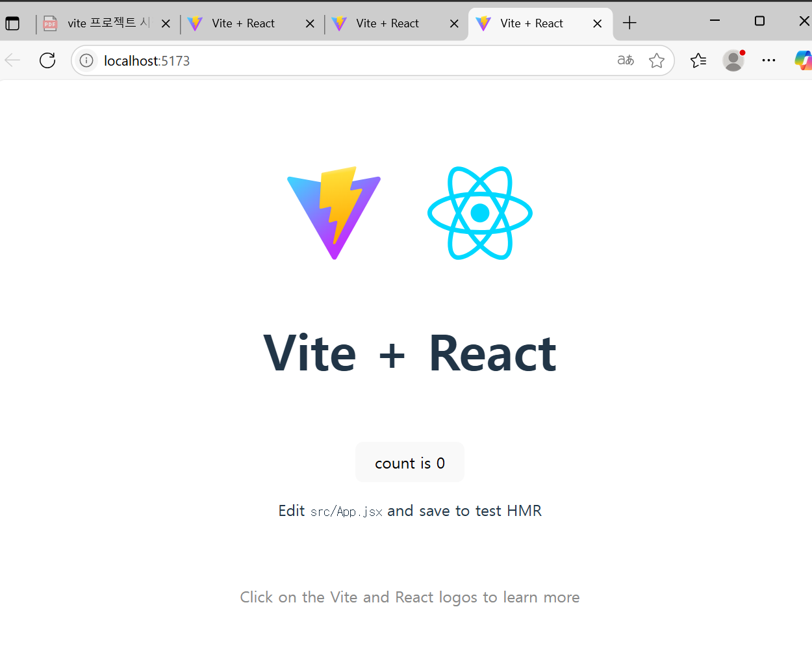The width and height of the screenshot is (812, 670).
Task: Open the tab actions menu icon
Action: pyautogui.click(x=12, y=23)
